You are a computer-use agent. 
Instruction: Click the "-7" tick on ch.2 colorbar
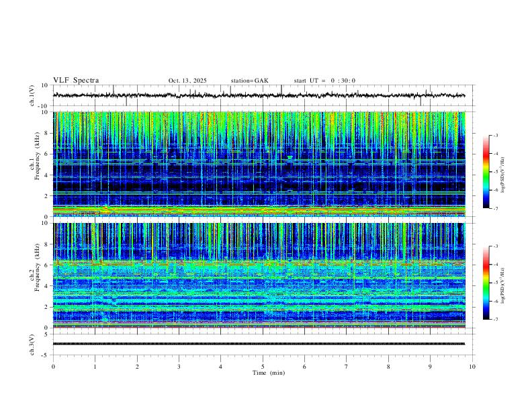point(495,320)
